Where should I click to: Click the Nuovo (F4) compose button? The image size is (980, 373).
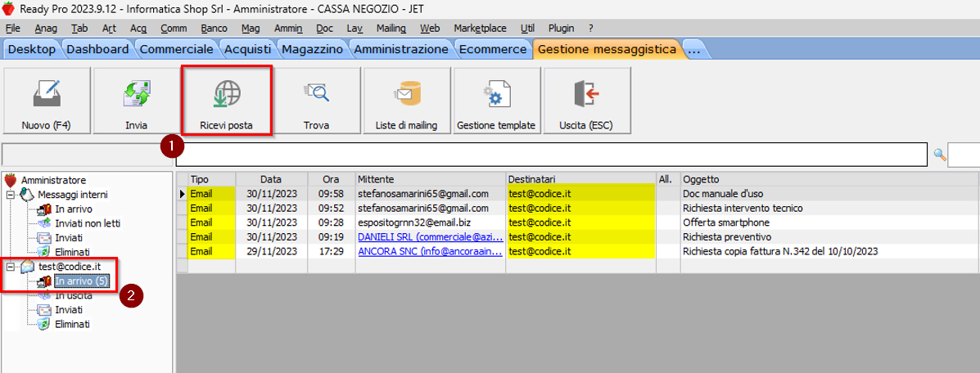46,101
